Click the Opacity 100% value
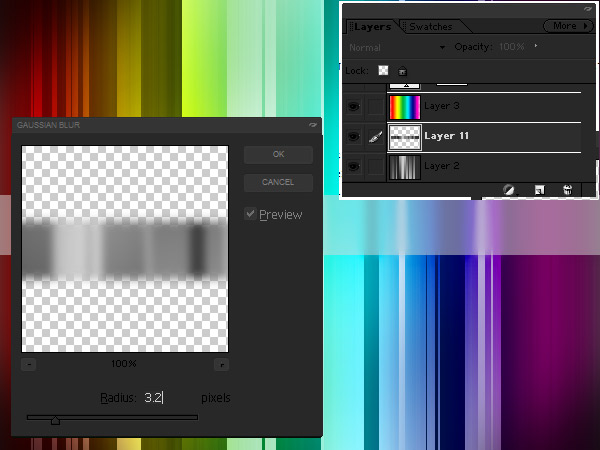Image resolution: width=600 pixels, height=450 pixels. coord(512,47)
